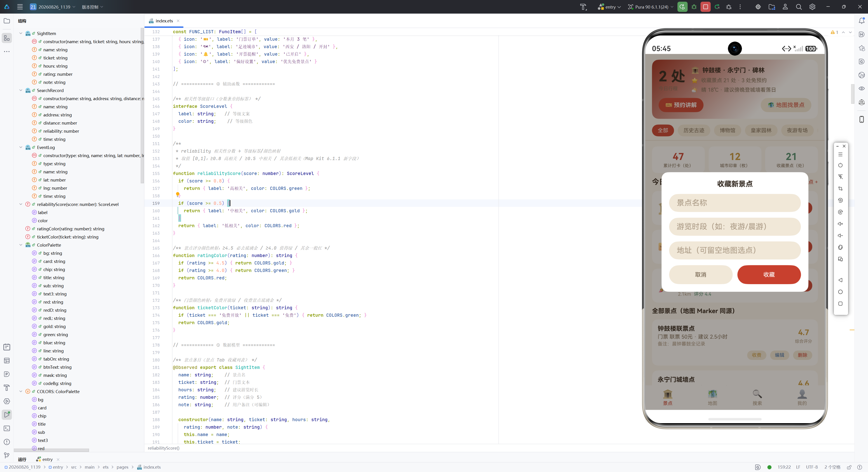Click the emulator volume down icon
Screen dimensions: 868x472
(840, 236)
